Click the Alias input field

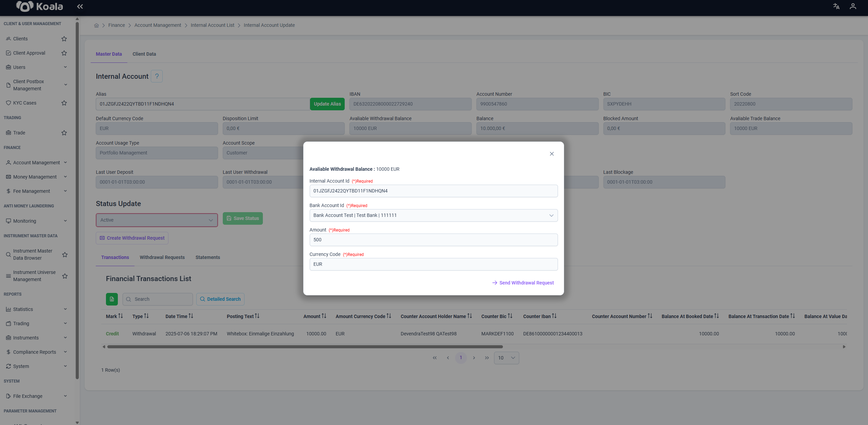(203, 104)
